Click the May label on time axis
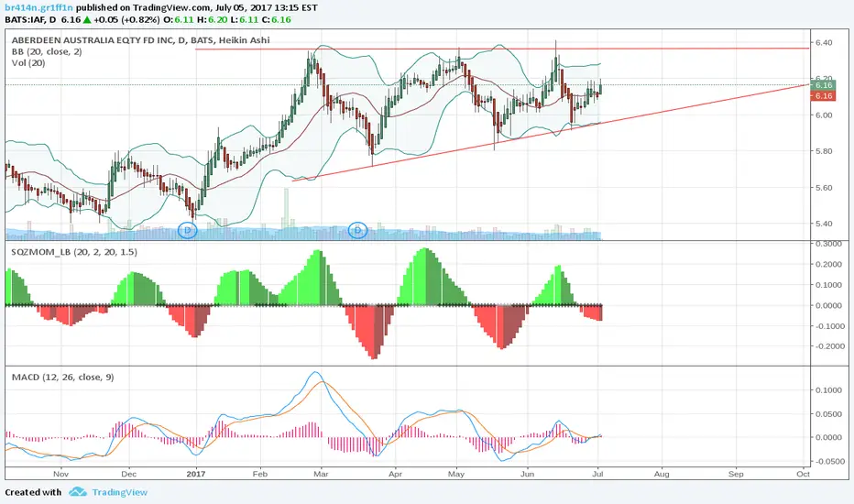 pos(456,474)
